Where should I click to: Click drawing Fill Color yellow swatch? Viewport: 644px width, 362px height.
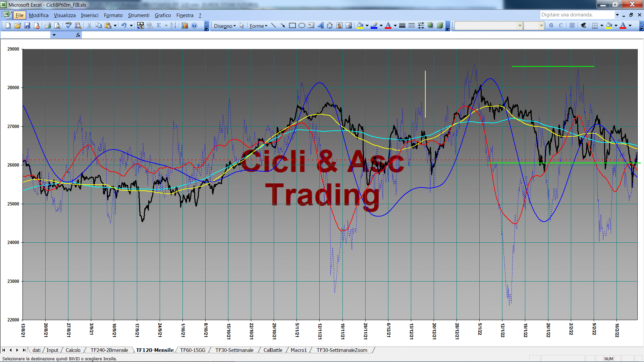[360, 25]
